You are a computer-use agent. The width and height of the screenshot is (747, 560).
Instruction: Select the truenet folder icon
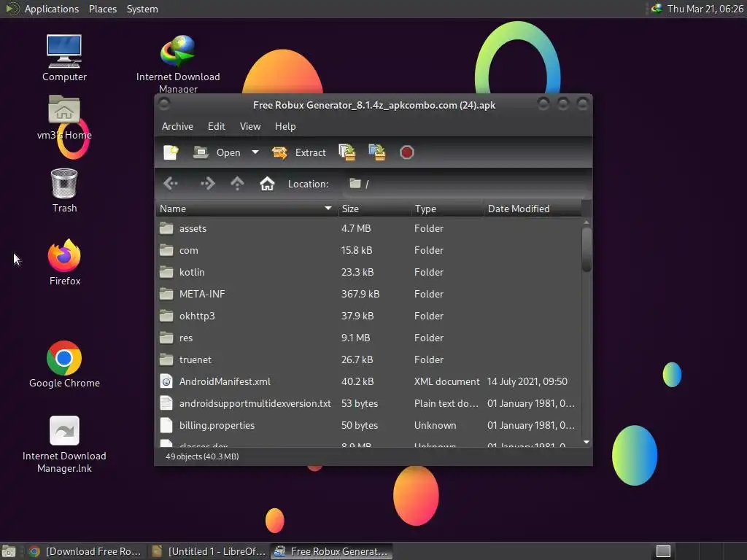pos(166,359)
